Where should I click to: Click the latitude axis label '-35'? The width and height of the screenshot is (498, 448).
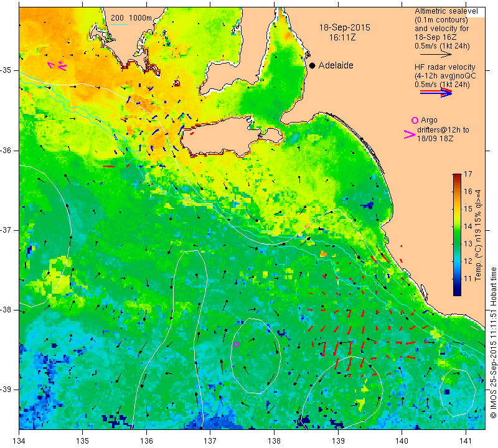pos(6,70)
